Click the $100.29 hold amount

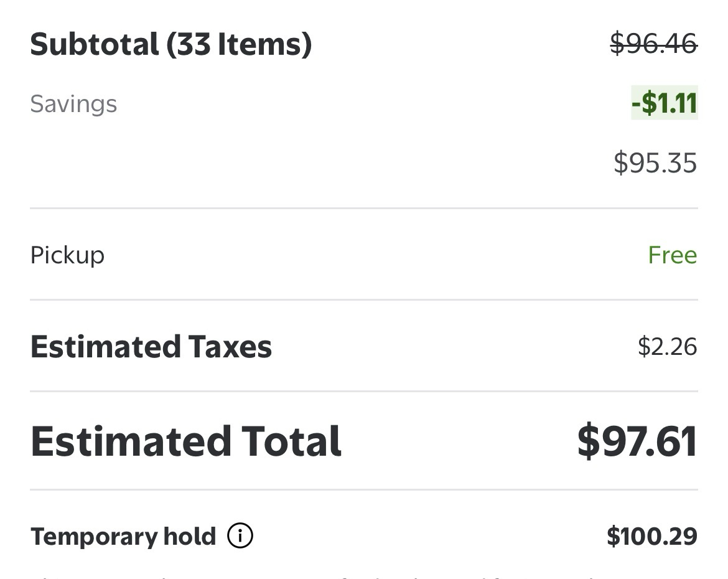(x=652, y=537)
